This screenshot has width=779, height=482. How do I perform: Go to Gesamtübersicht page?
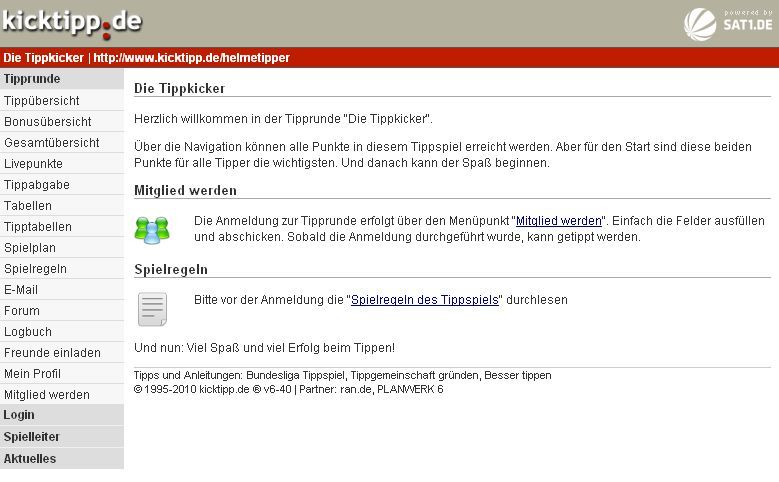51,143
